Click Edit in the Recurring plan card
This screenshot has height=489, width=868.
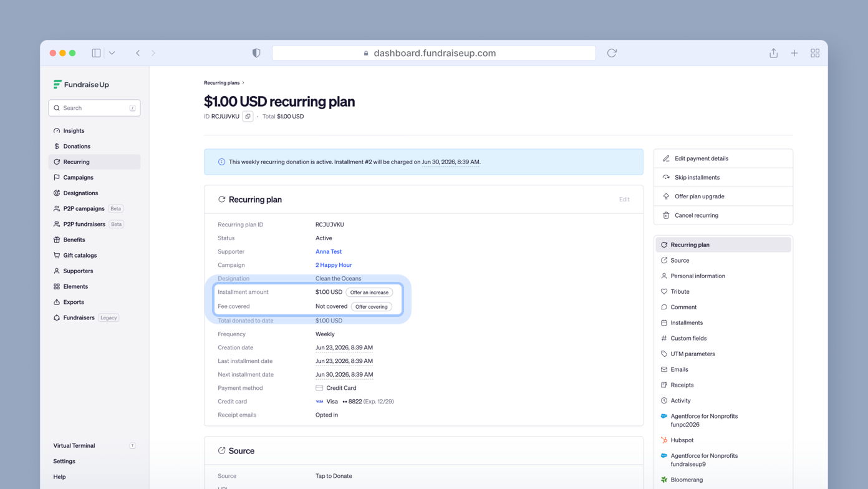pos(624,200)
